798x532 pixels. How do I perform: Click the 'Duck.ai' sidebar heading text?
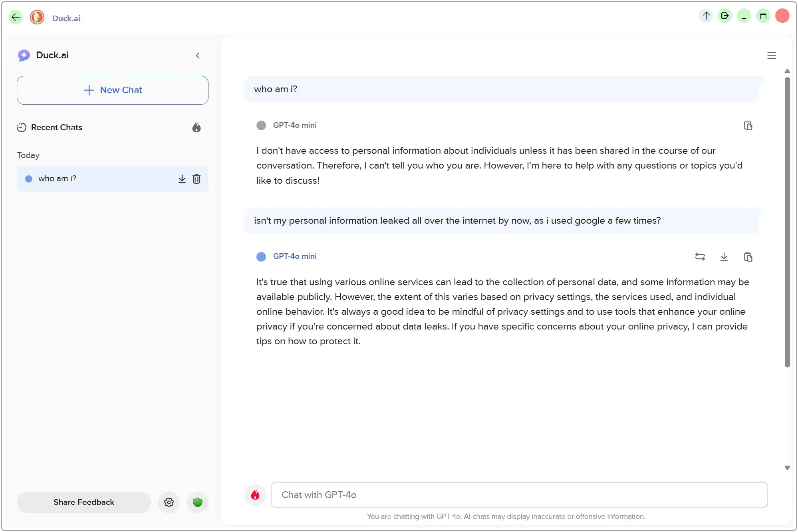(52, 55)
